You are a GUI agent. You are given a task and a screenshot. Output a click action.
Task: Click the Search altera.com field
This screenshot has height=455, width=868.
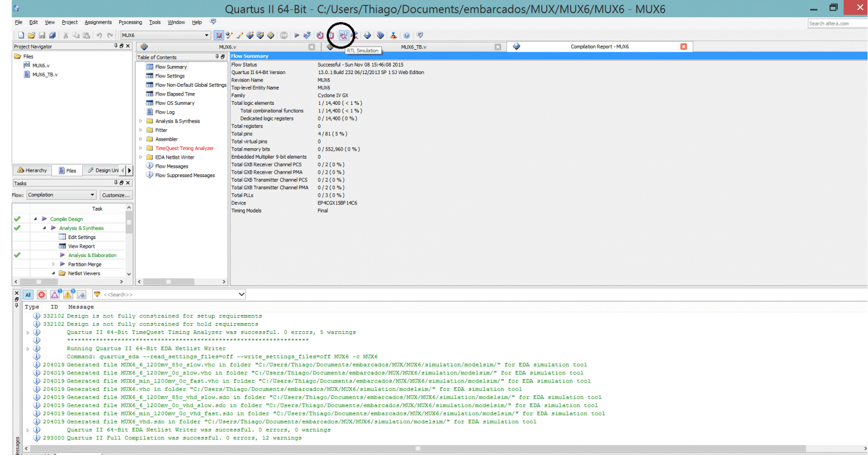tap(837, 23)
